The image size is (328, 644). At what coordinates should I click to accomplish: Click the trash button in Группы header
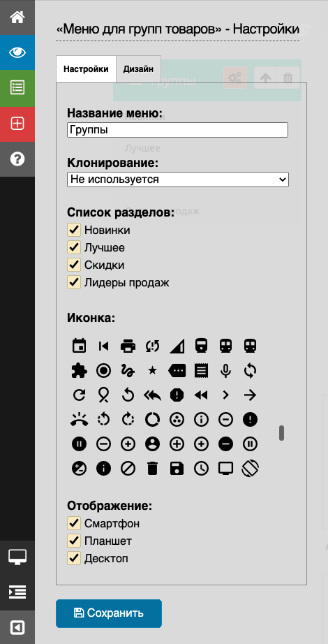[289, 78]
